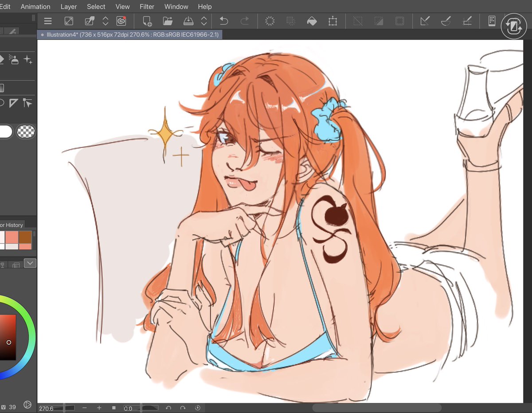Click the zoom in plus button

[x=99, y=408]
